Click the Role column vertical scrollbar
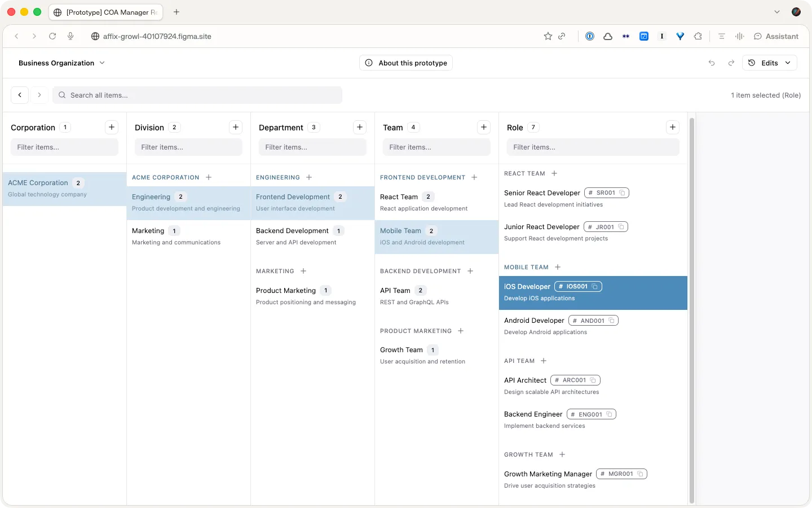812x508 pixels. coord(692,310)
